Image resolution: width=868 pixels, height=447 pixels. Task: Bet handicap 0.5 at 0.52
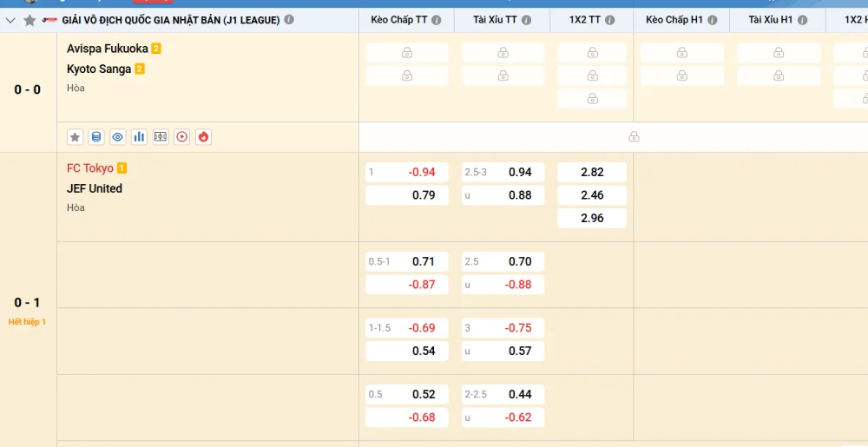(x=407, y=394)
